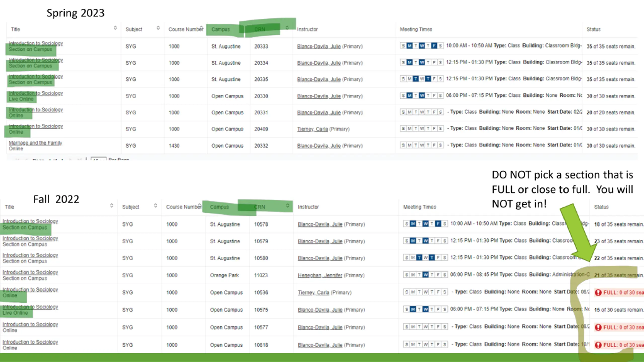This screenshot has width=644, height=362.
Task: Sort Spring 2023 table by Title arrows
Action: pyautogui.click(x=115, y=28)
